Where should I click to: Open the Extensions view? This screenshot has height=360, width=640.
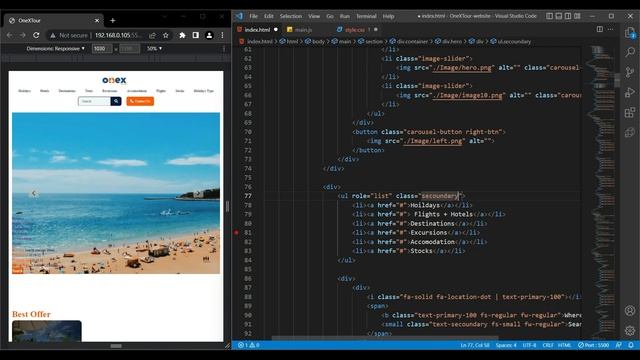point(630,113)
